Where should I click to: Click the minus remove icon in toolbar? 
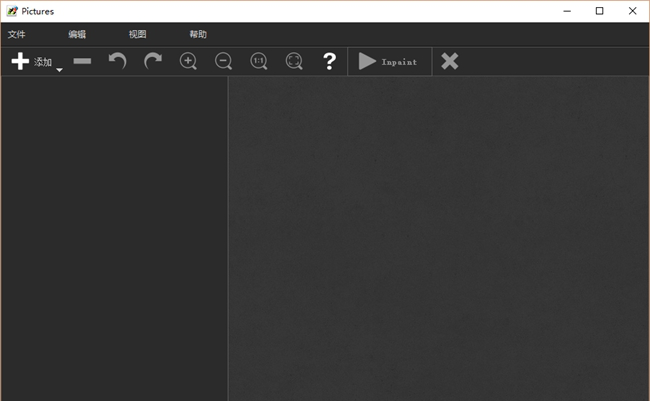point(82,62)
